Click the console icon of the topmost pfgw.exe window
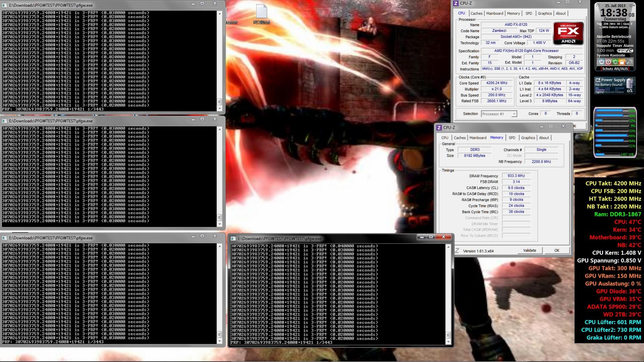 pyautogui.click(x=5, y=5)
